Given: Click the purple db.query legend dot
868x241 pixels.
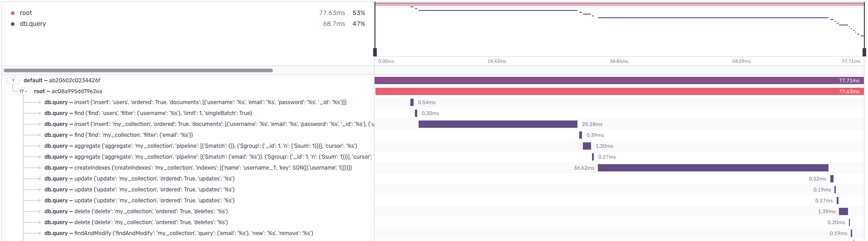Looking at the screenshot, I should point(13,24).
